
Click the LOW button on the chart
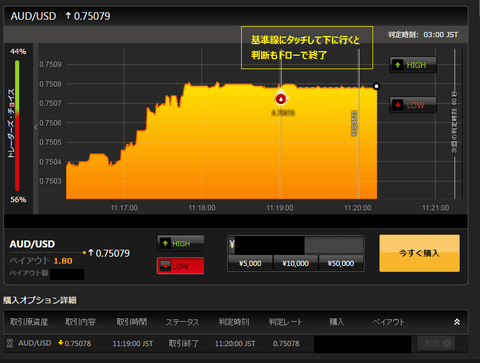[413, 105]
